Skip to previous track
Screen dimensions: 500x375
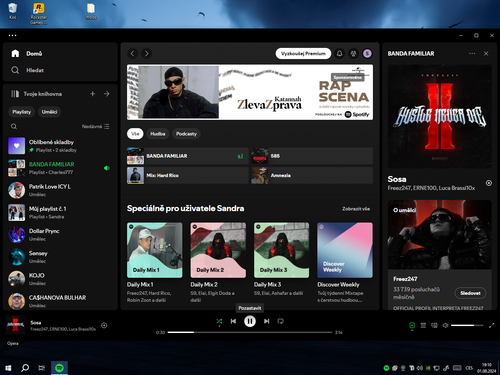(233, 321)
